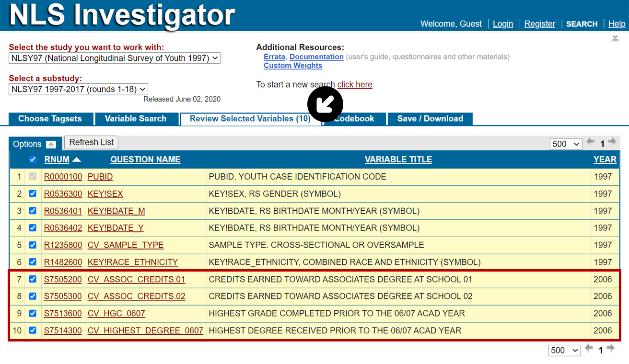Image resolution: width=629 pixels, height=364 pixels.
Task: Open the Login link
Action: pos(503,24)
